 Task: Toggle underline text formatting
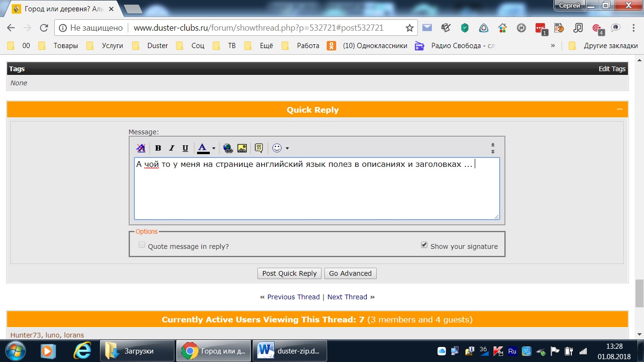(x=185, y=148)
